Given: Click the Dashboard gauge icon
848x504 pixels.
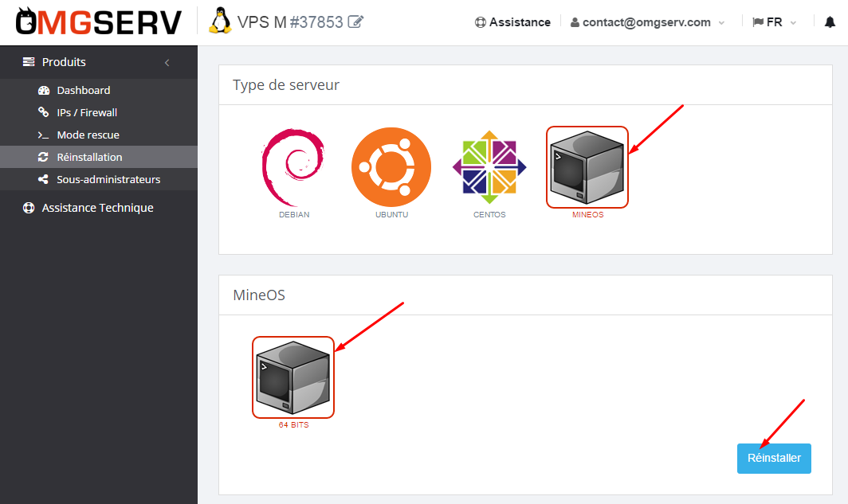Looking at the screenshot, I should (44, 90).
